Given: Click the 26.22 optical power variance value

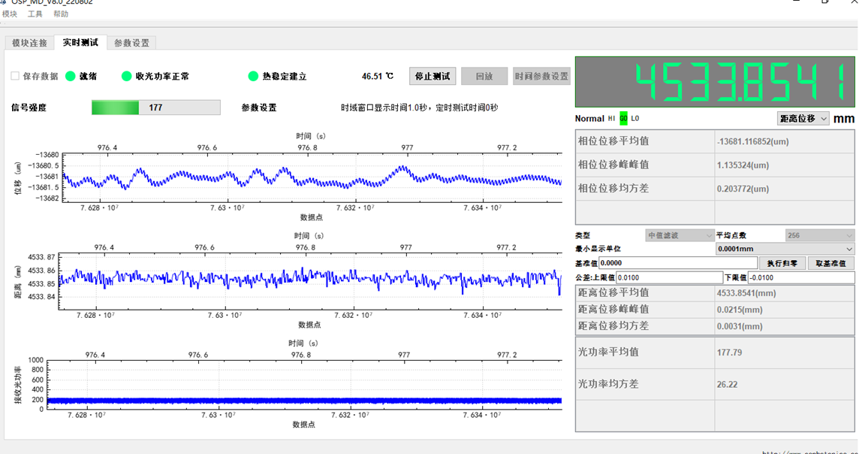Looking at the screenshot, I should (x=728, y=385).
